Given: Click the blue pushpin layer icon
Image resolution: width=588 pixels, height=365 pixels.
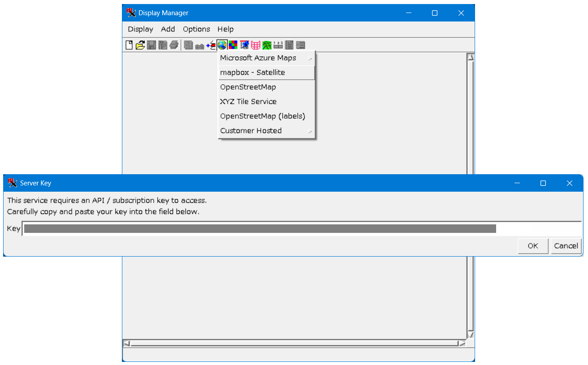Looking at the screenshot, I should coord(244,45).
